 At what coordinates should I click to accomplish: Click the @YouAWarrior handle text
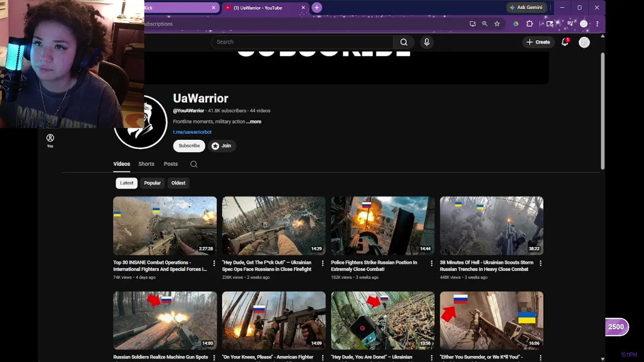coord(189,111)
